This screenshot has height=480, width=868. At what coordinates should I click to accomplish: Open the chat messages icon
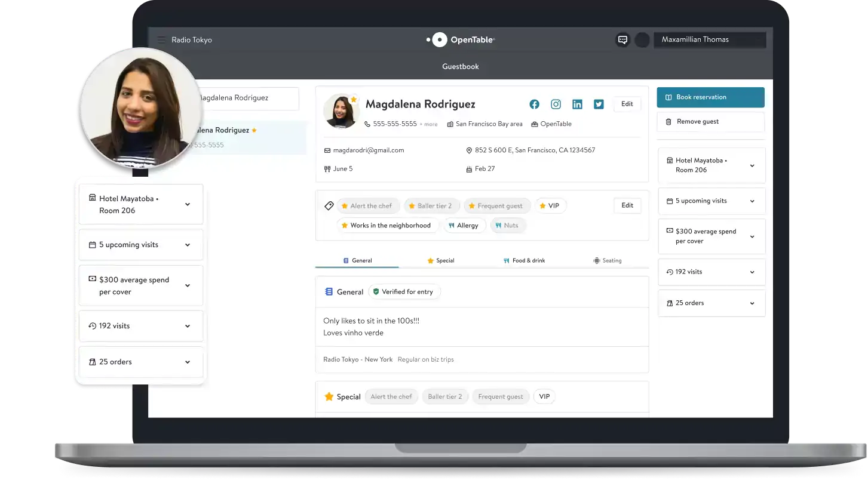point(622,40)
